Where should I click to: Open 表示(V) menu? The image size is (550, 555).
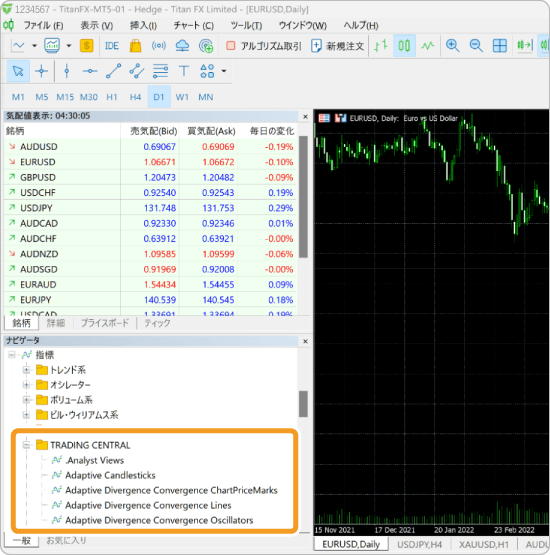point(97,25)
